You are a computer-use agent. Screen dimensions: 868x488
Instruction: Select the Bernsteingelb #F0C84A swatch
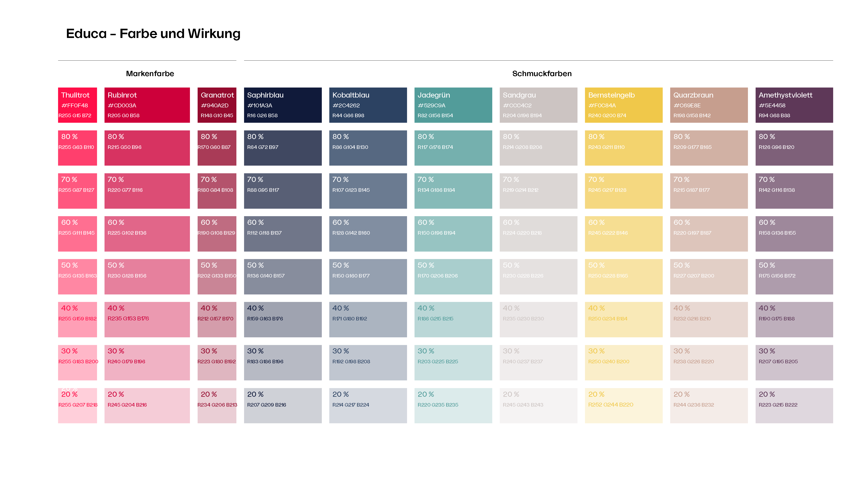(623, 105)
